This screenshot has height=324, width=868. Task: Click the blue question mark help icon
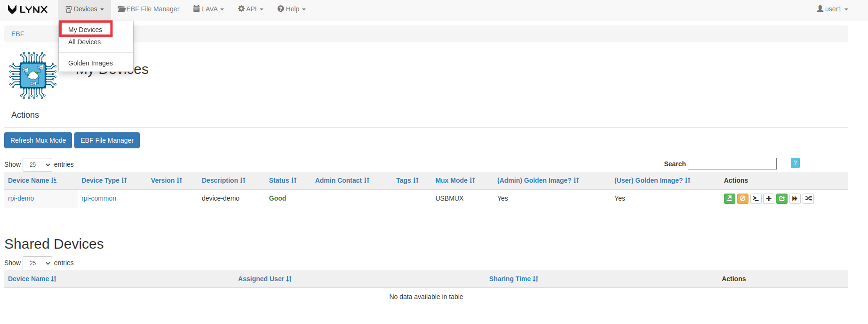click(795, 163)
